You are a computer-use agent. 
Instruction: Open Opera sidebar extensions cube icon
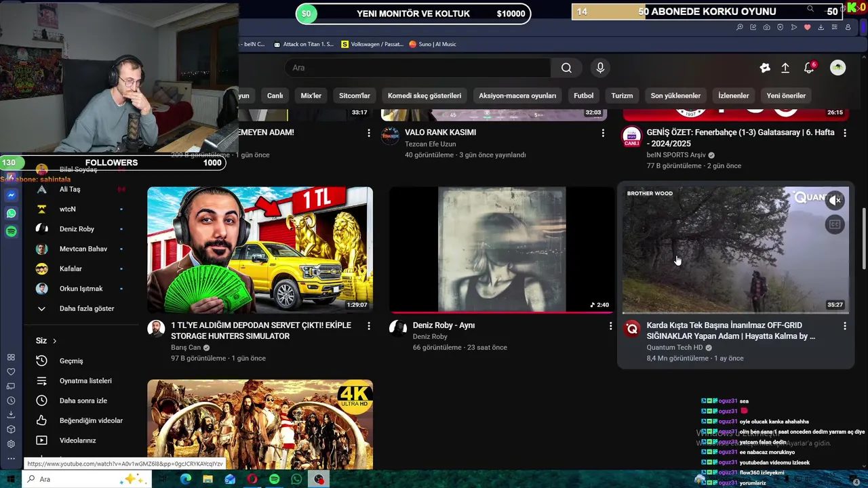(11, 430)
